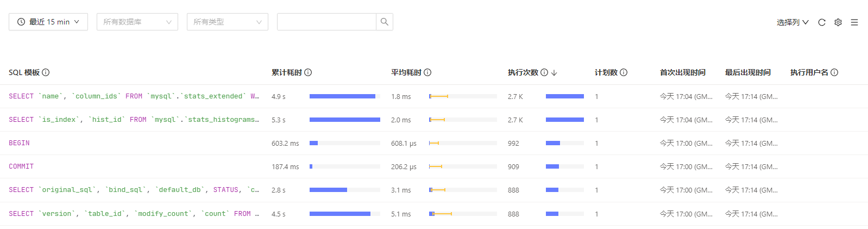Expand the 所有类型 dropdown

click(227, 22)
